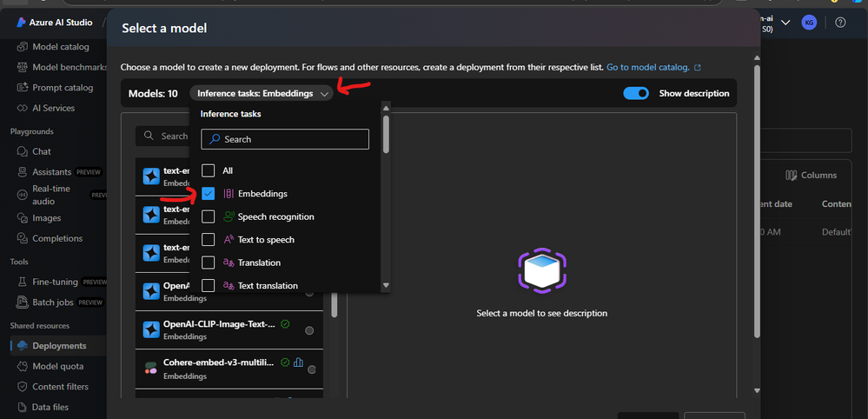868x419 pixels.
Task: Click the model list vertical scrollbar
Action: pos(335,304)
